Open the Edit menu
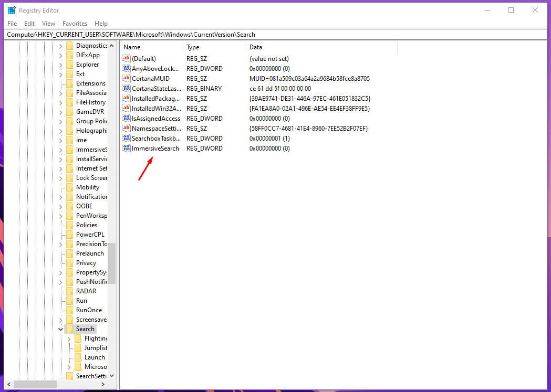Image resolution: width=551 pixels, height=392 pixels. pos(29,24)
